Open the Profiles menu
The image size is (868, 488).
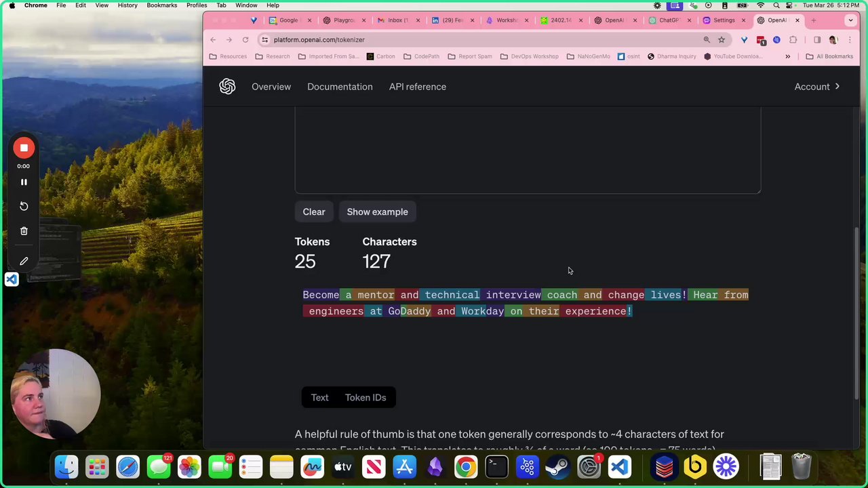click(197, 5)
